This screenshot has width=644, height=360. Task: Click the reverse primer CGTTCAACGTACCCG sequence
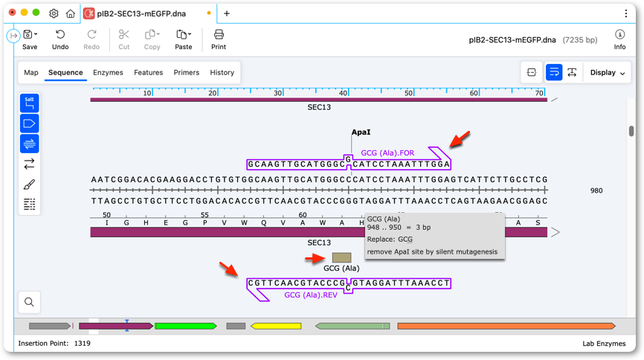coord(296,283)
